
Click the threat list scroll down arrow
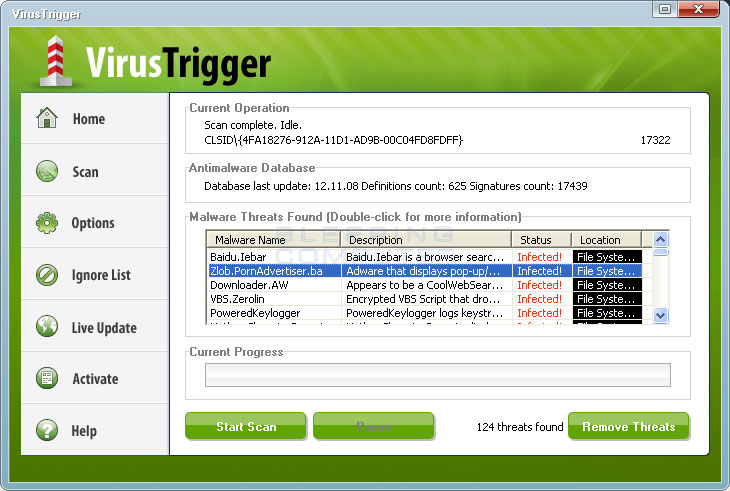[x=660, y=315]
